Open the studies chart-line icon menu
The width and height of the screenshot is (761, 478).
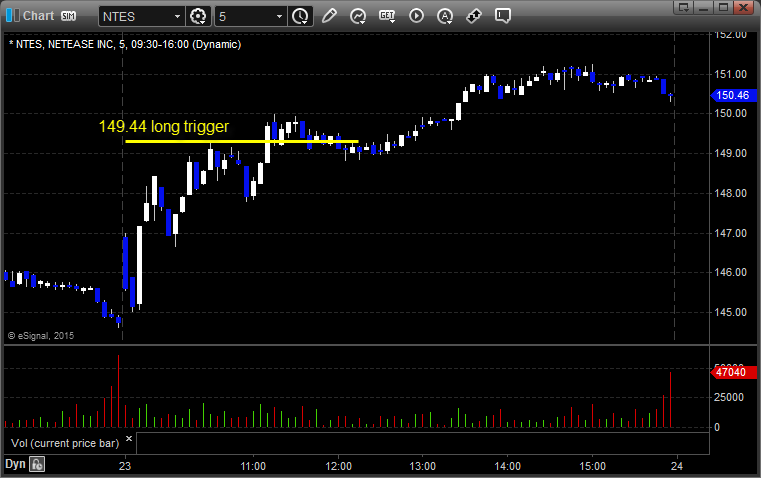[x=358, y=16]
